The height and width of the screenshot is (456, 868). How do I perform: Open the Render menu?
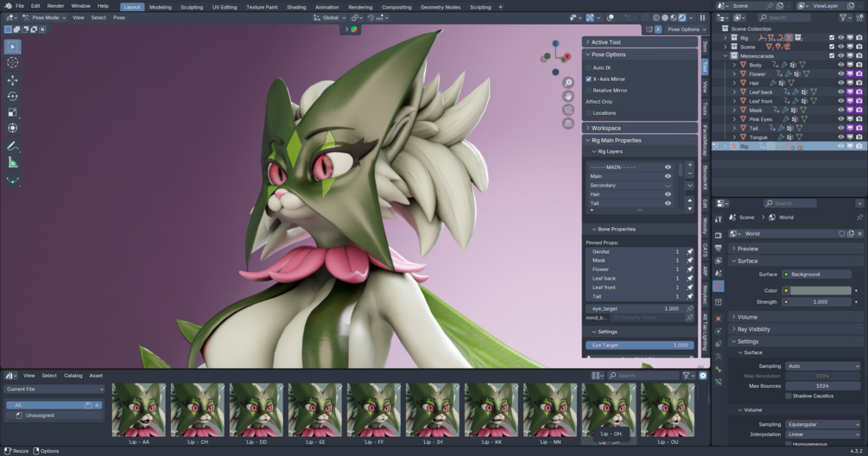click(55, 6)
